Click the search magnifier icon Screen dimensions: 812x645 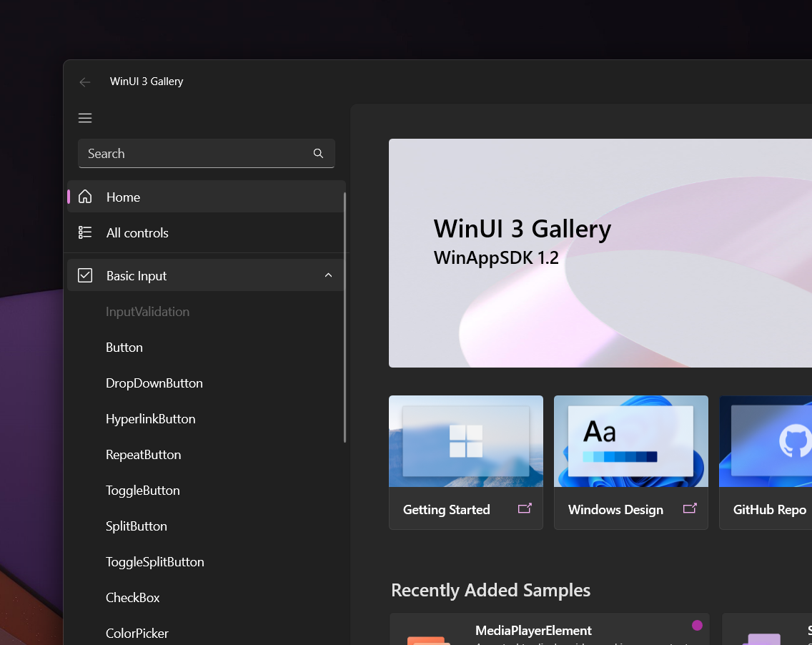(x=319, y=153)
